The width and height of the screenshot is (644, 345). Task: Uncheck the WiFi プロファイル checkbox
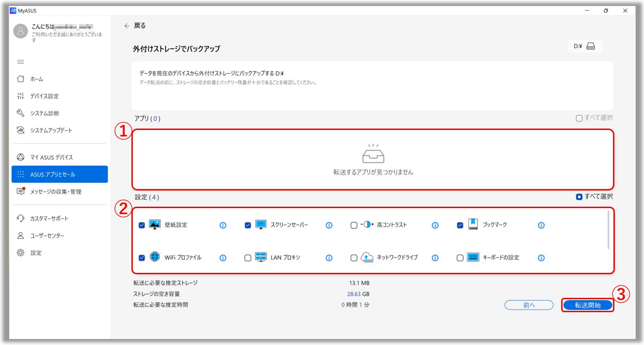142,258
